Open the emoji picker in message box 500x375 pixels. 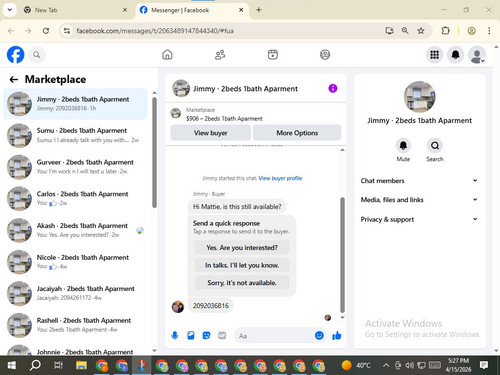pyautogui.click(x=319, y=335)
